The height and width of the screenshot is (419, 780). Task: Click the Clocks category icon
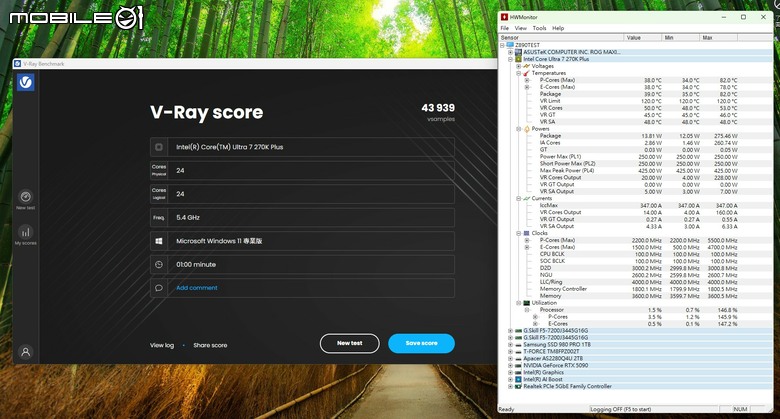[x=526, y=233]
